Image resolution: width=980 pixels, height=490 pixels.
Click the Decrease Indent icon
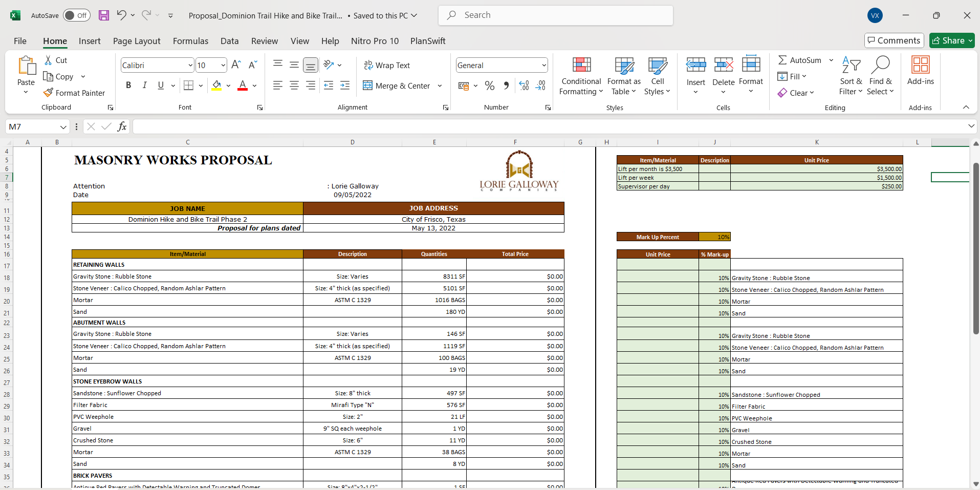pos(329,86)
